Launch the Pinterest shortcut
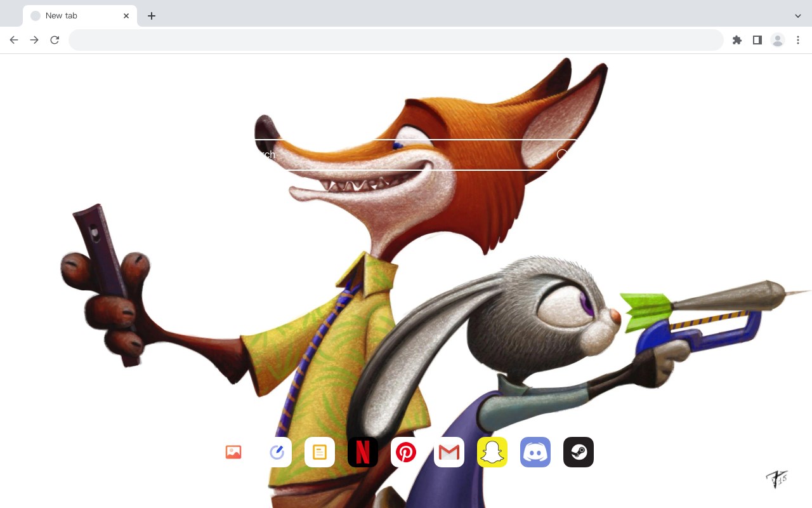Screen dimensions: 812x508 (406, 452)
